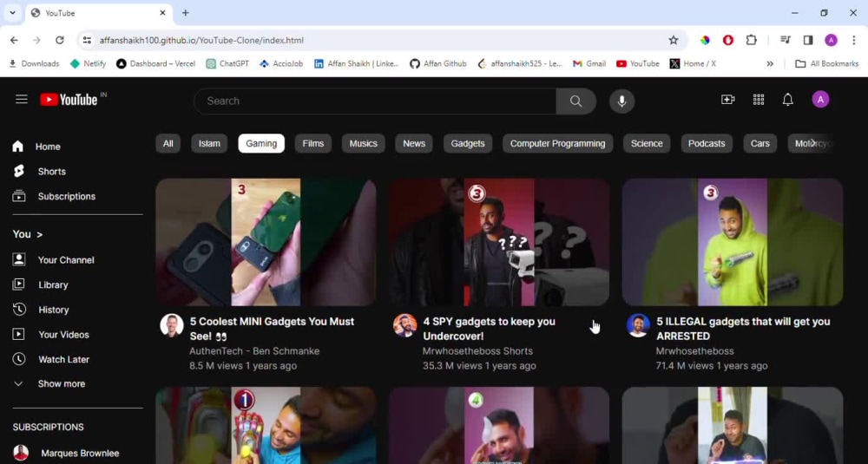Go back in browser
Image resolution: width=868 pixels, height=464 pixels.
click(15, 40)
